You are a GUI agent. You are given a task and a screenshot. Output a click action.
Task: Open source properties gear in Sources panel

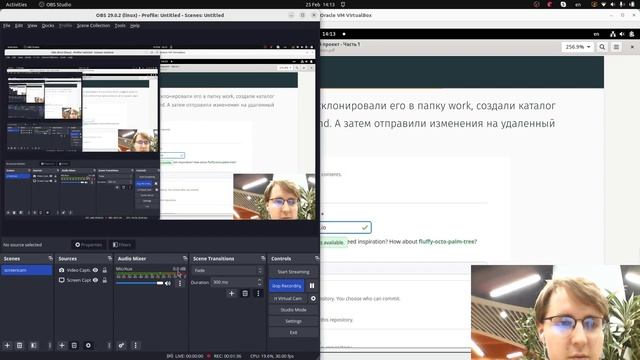[x=88, y=345]
